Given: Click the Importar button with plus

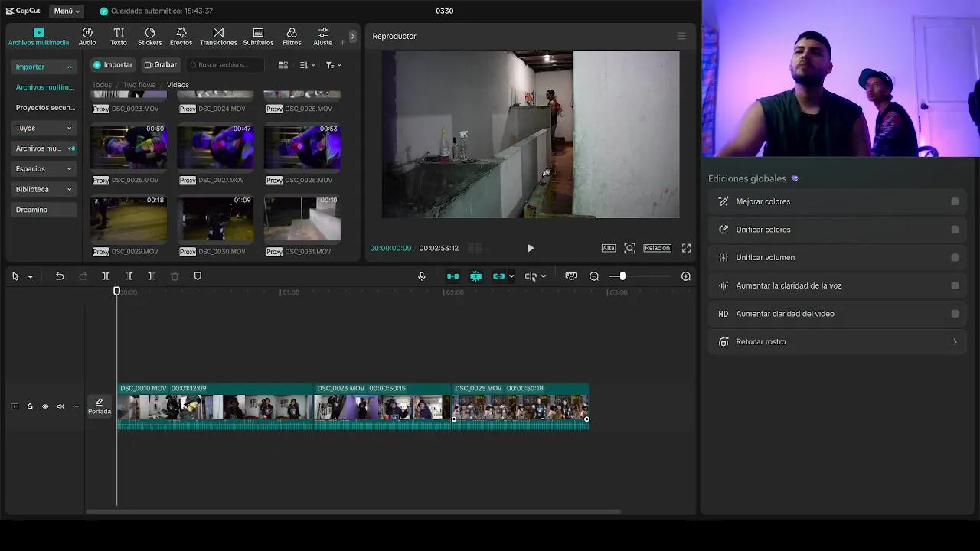Looking at the screenshot, I should [113, 65].
